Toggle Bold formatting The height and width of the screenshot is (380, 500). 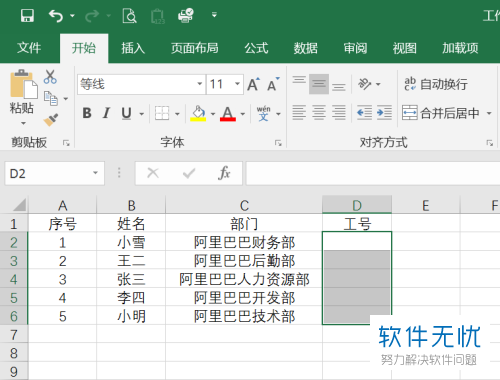click(87, 113)
